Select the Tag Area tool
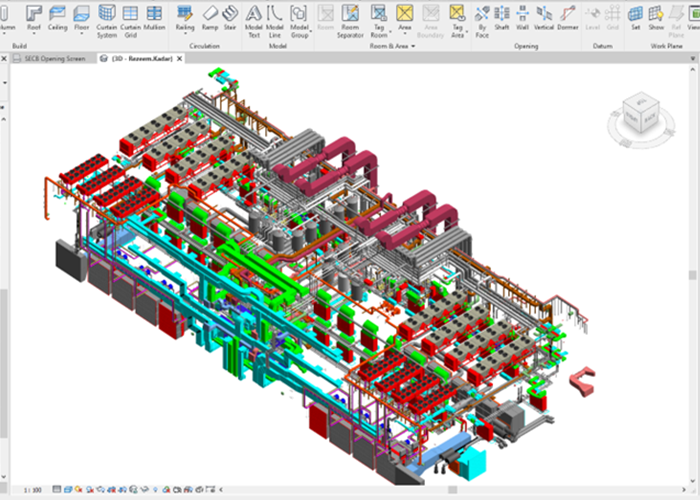The height and width of the screenshot is (500, 700). coord(457,21)
